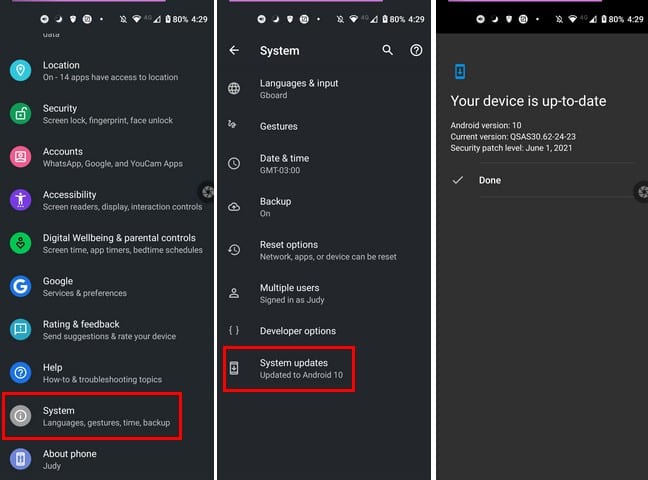Image resolution: width=648 pixels, height=480 pixels.
Task: Open Rating & feedback
Action: click(107, 330)
